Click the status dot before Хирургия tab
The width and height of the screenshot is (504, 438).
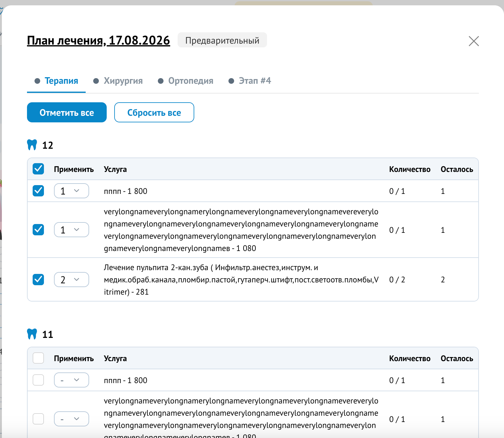(96, 81)
